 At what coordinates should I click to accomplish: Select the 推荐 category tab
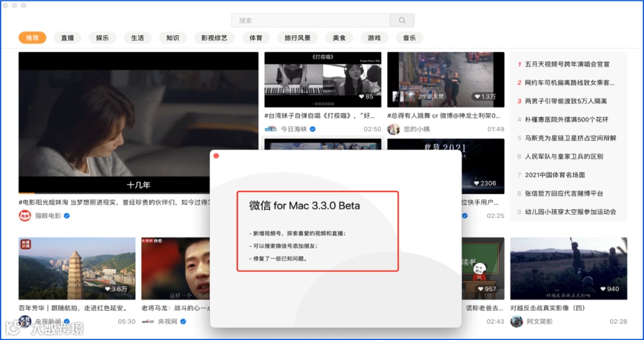click(x=32, y=38)
